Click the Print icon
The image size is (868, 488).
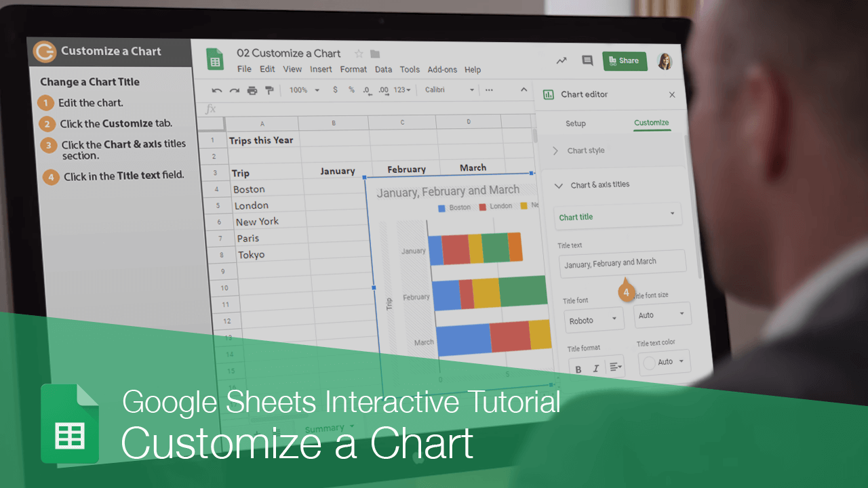[x=252, y=89]
